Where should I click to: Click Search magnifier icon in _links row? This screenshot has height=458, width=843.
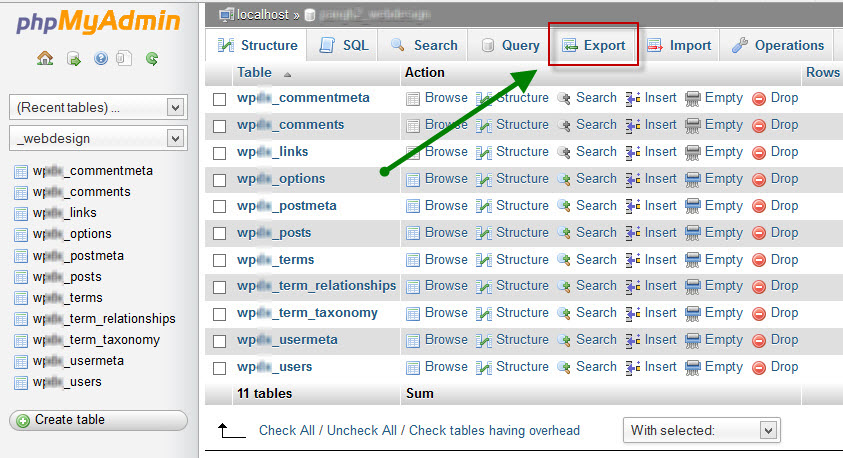563,153
